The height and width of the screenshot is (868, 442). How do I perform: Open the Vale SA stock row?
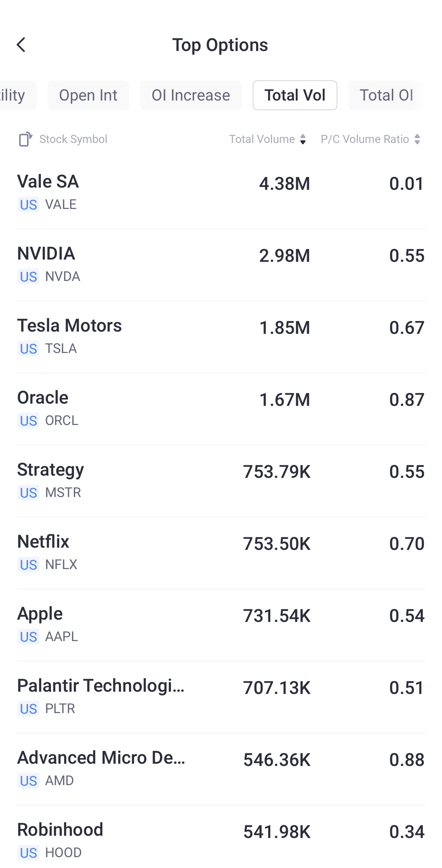pos(221,192)
